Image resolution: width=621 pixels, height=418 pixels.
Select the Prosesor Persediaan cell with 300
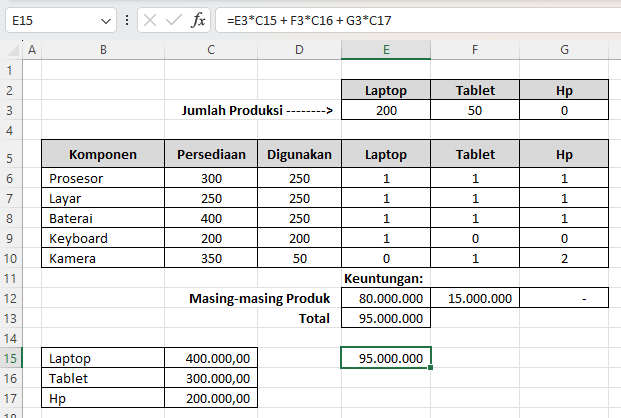(210, 178)
